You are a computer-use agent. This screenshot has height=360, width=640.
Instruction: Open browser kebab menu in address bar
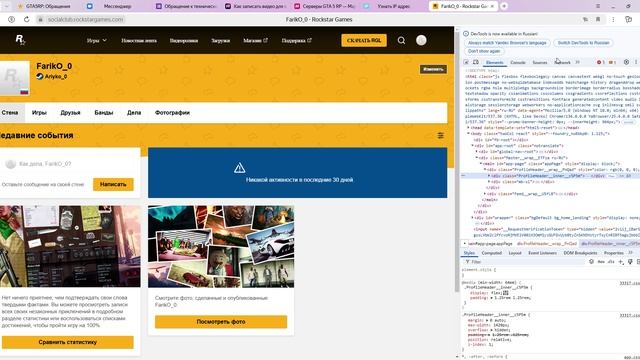[613, 19]
